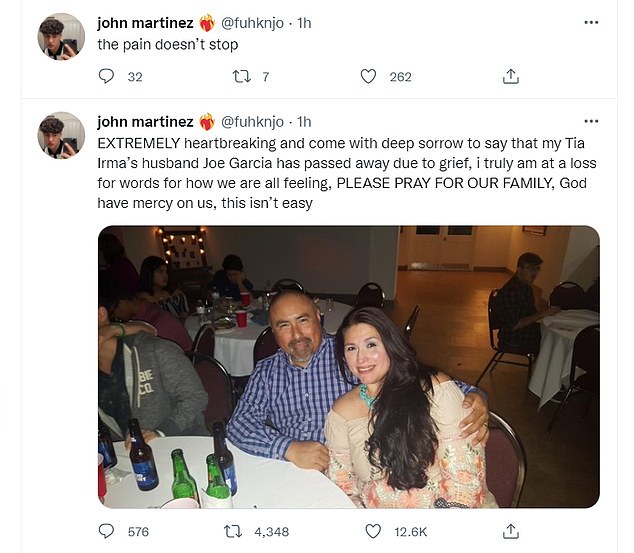Open second tweet's 1h timestamp

coord(305,122)
